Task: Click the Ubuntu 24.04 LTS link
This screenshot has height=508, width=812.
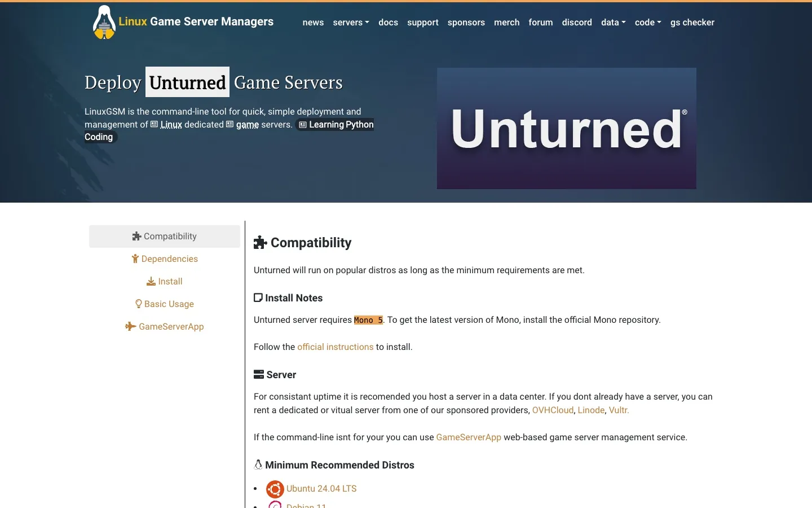Action: click(x=321, y=489)
